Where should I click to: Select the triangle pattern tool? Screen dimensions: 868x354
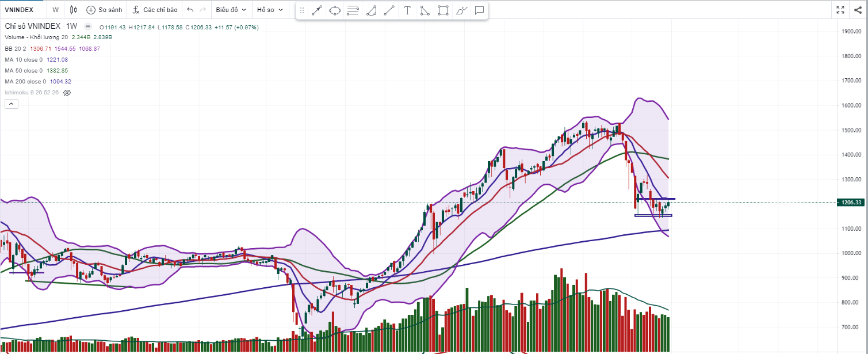(425, 10)
